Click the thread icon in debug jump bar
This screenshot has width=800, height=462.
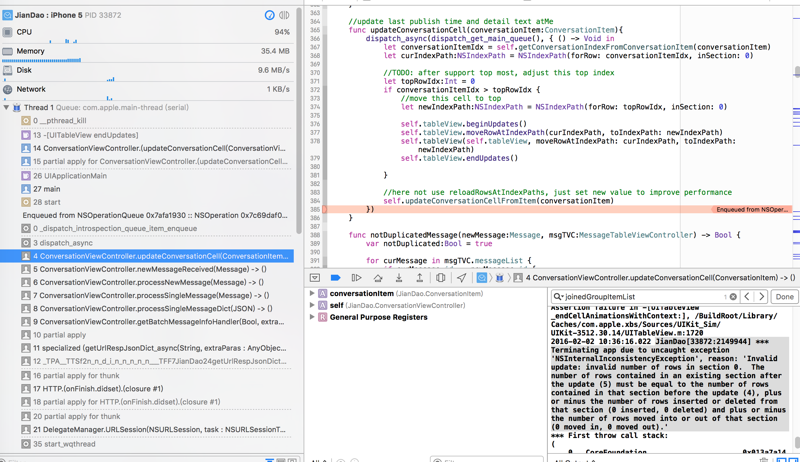click(x=500, y=278)
